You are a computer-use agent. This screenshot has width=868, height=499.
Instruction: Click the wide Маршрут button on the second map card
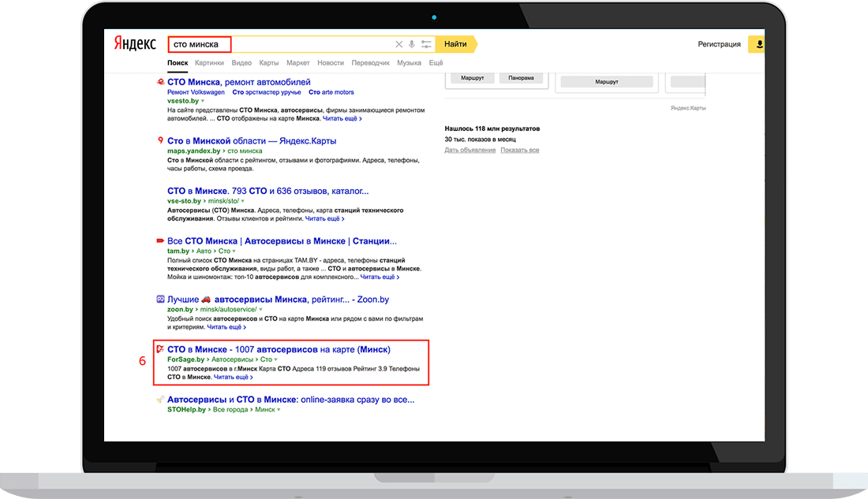click(607, 82)
